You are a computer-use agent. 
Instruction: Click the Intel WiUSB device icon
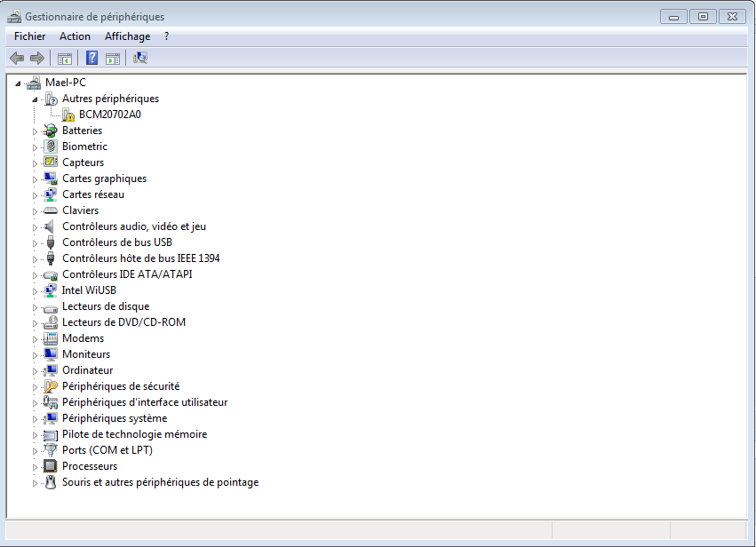[49, 289]
